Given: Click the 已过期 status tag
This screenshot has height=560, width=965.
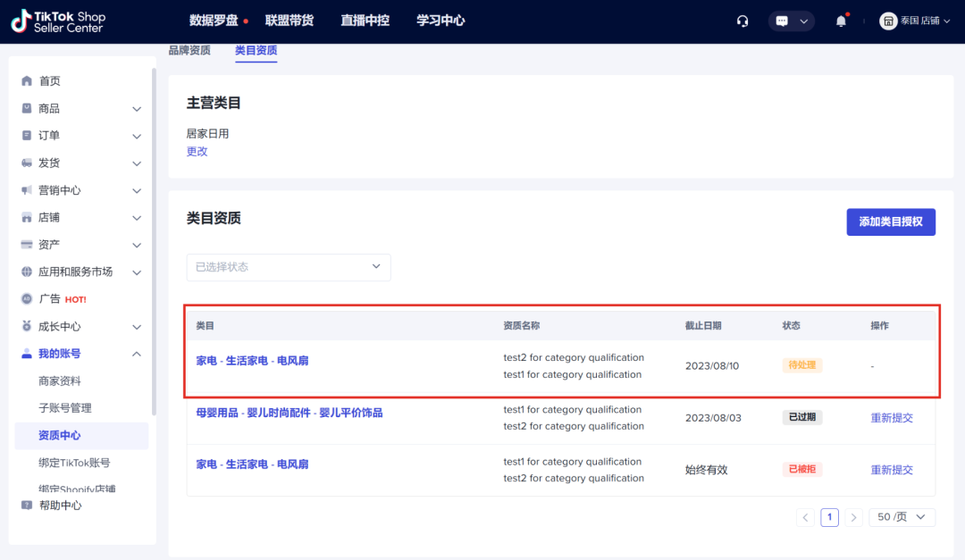Looking at the screenshot, I should click(x=801, y=417).
